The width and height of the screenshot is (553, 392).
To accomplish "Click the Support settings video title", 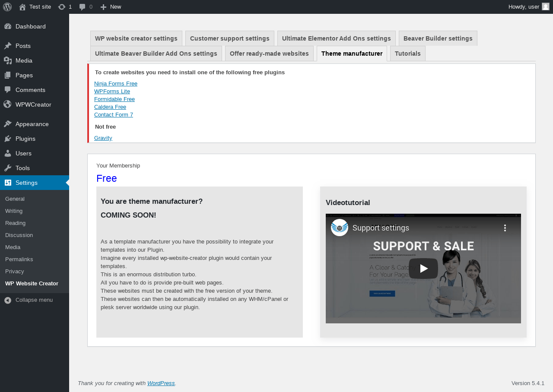I will tap(381, 228).
